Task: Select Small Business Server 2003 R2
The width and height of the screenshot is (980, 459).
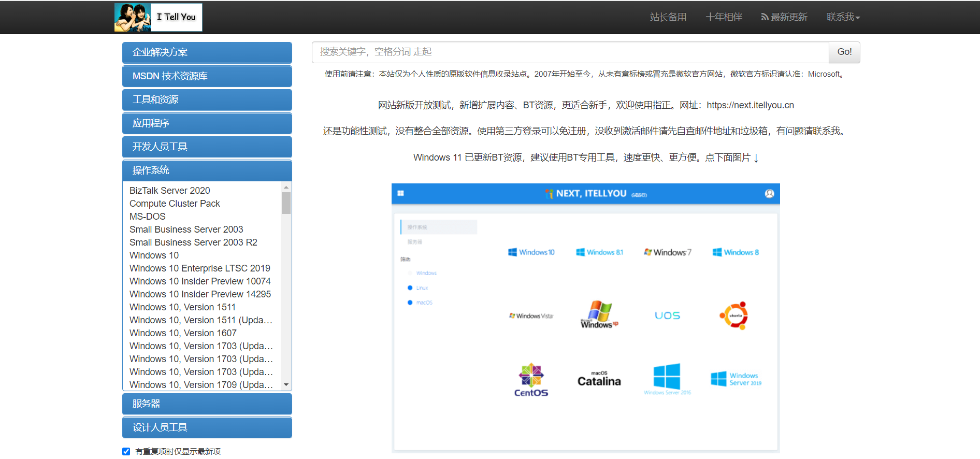Action: (x=193, y=242)
